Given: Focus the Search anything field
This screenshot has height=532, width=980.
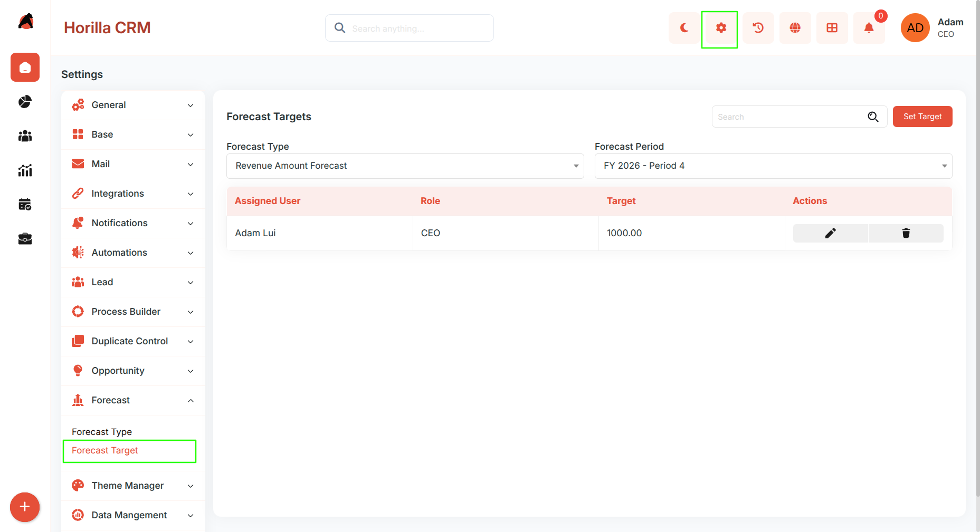Looking at the screenshot, I should 410,28.
